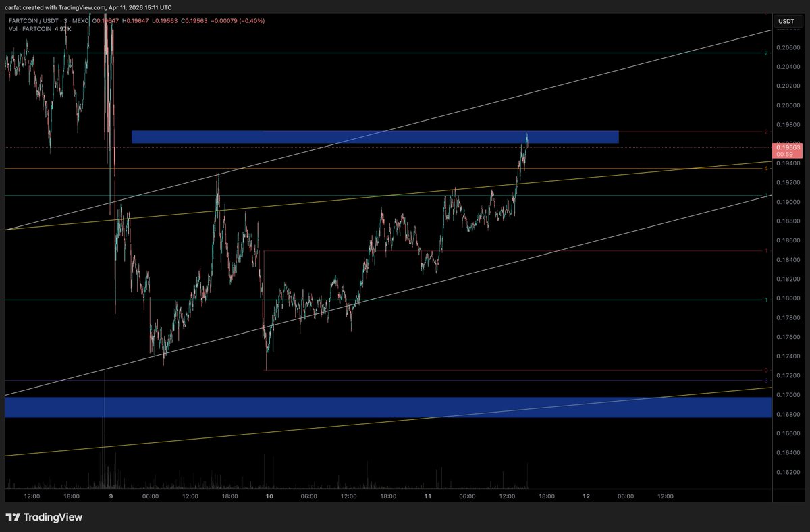Click date label 10 on time axis
810x532 pixels.
[269, 496]
